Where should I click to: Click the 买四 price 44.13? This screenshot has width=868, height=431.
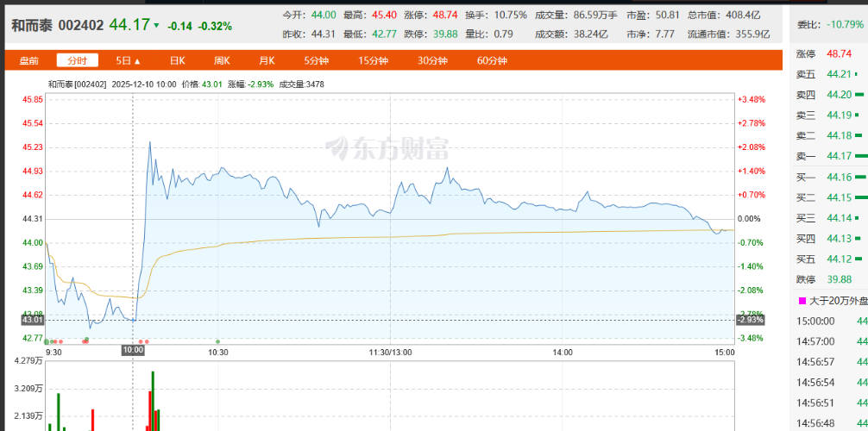[x=840, y=238]
